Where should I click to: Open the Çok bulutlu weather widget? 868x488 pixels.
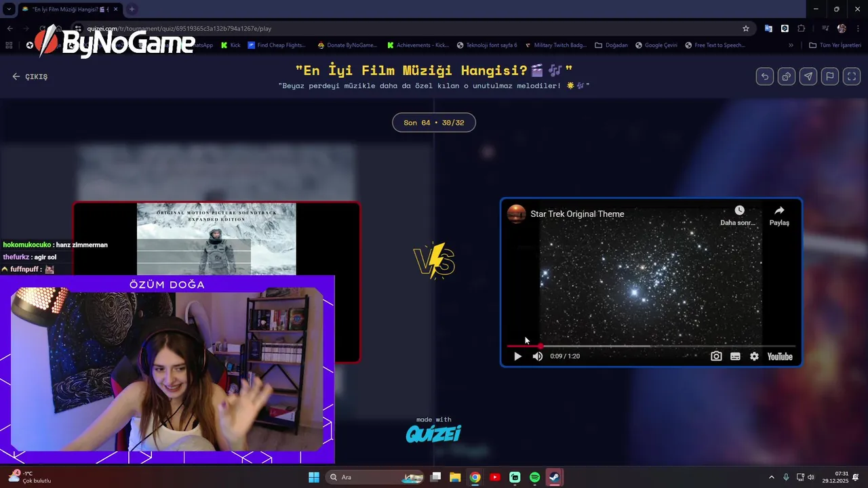point(30,477)
